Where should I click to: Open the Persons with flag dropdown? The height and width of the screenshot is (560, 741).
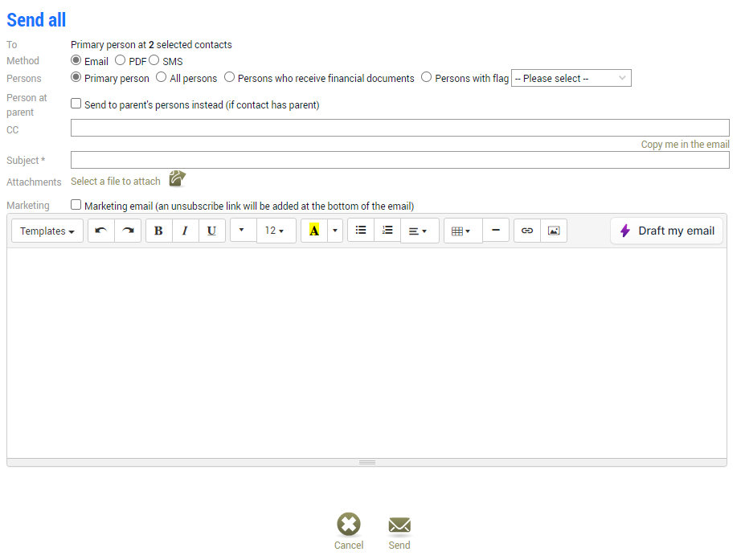tap(571, 79)
